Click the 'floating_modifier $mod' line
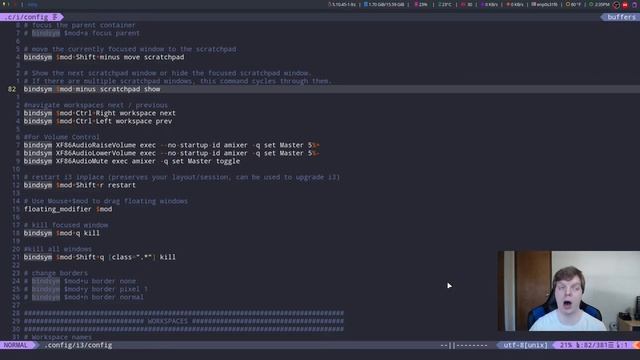 point(68,209)
